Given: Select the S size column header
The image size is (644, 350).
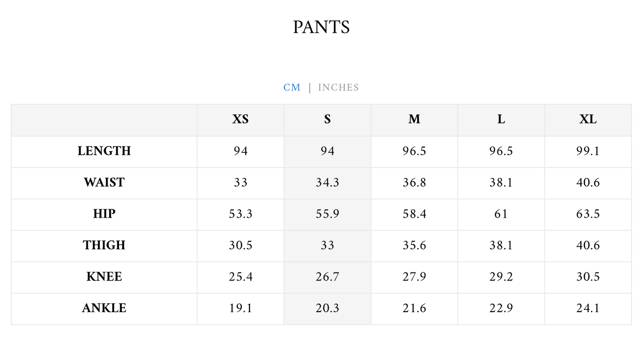Looking at the screenshot, I should pos(328,119).
